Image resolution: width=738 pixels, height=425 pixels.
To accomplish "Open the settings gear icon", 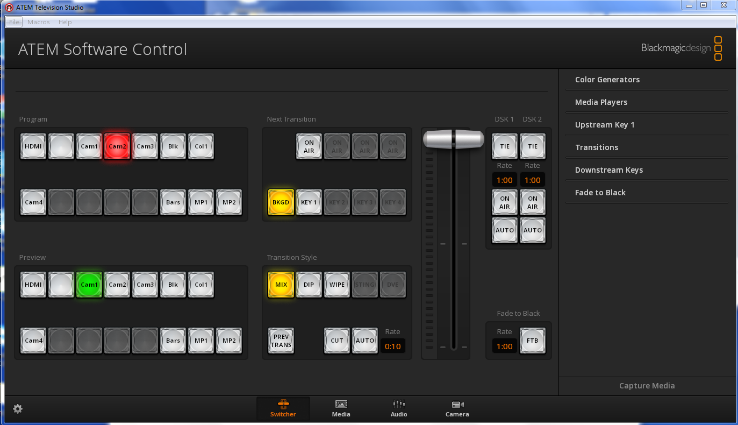I will pyautogui.click(x=17, y=408).
